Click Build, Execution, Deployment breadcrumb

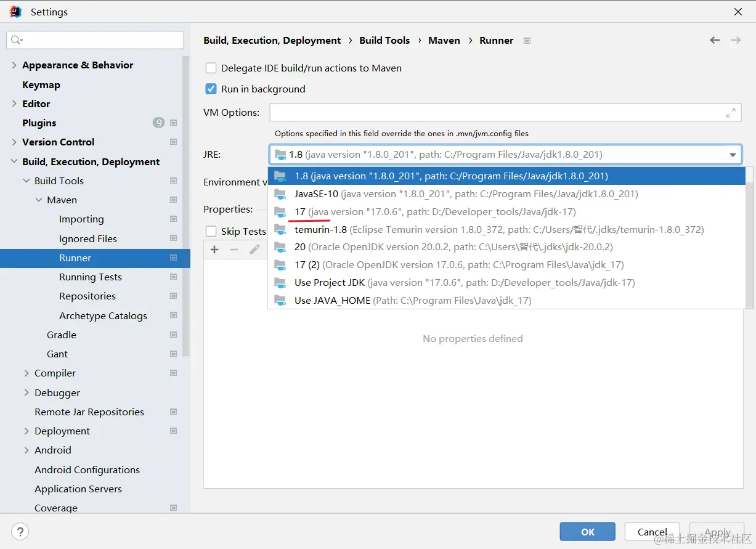272,40
